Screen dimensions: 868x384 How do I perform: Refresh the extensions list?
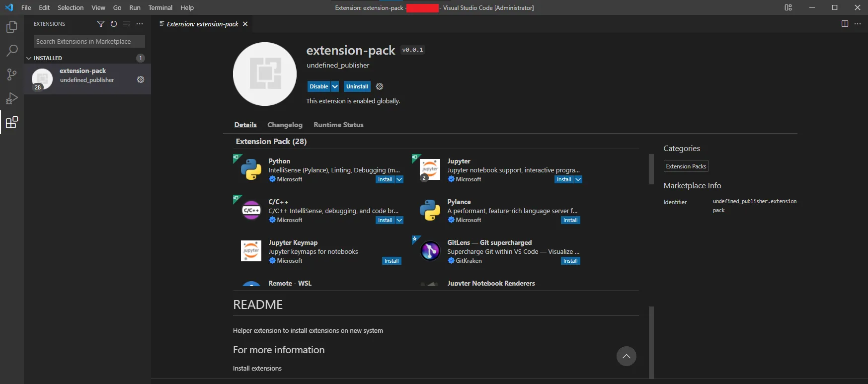(114, 24)
